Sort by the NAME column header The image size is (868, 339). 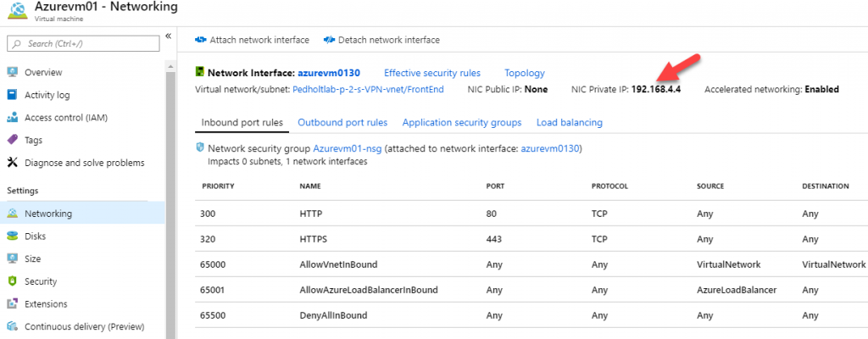click(310, 186)
